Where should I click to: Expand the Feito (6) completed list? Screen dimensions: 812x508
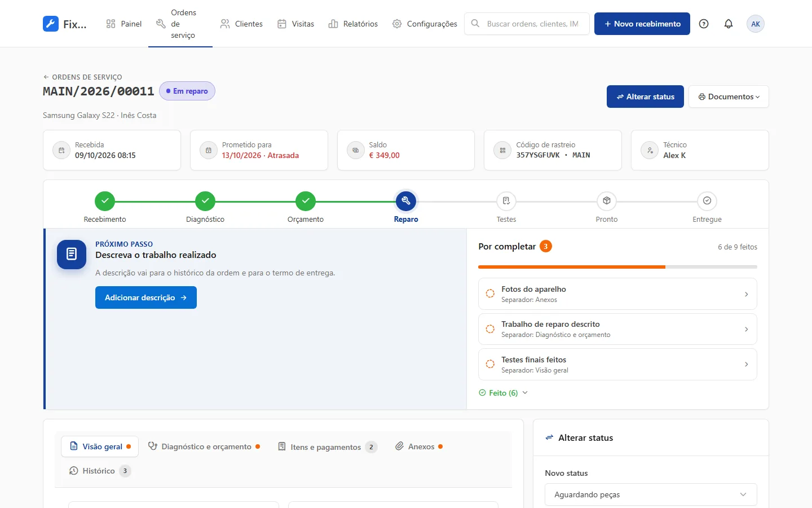[503, 393]
